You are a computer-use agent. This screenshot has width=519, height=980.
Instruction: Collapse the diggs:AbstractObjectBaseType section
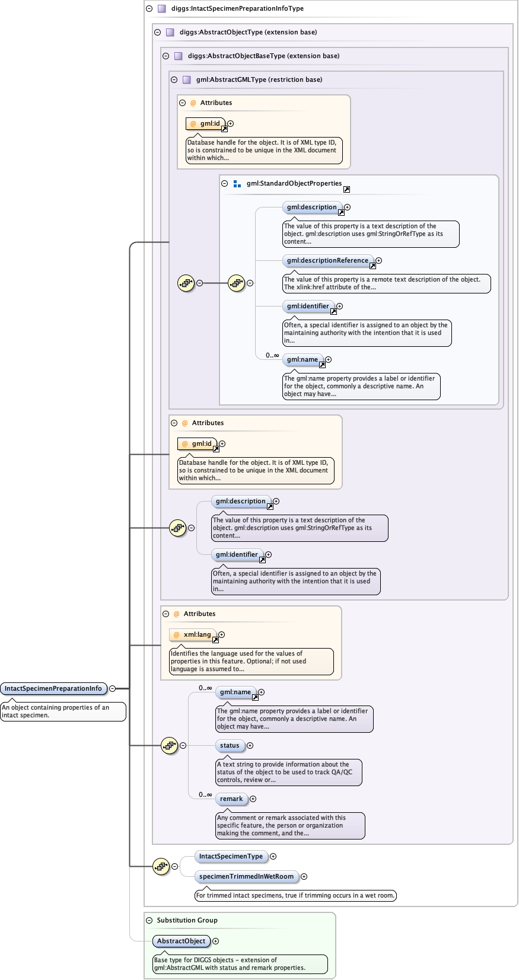(165, 56)
